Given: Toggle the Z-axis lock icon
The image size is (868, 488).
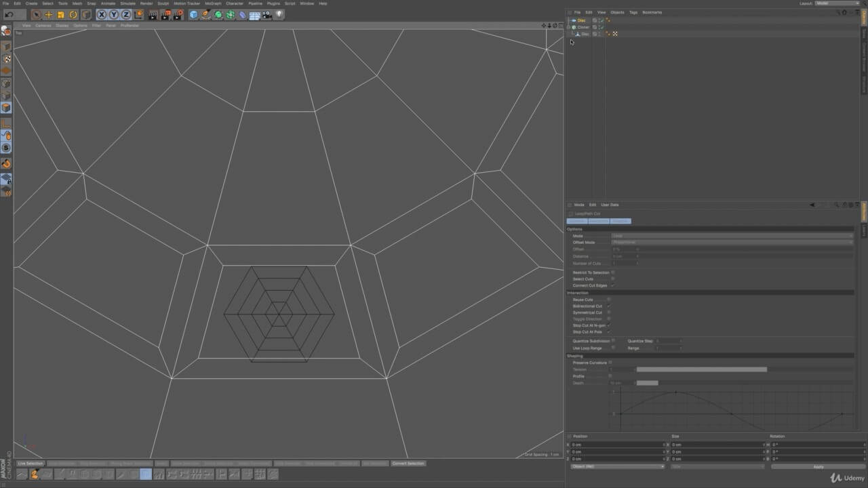Looking at the screenshot, I should (x=125, y=14).
